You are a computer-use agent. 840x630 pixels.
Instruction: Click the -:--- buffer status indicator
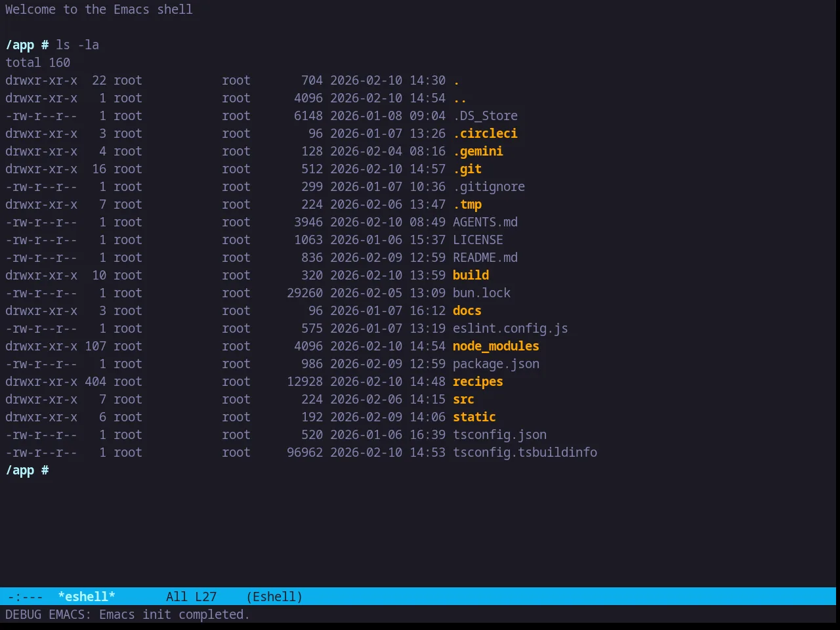[25, 597]
